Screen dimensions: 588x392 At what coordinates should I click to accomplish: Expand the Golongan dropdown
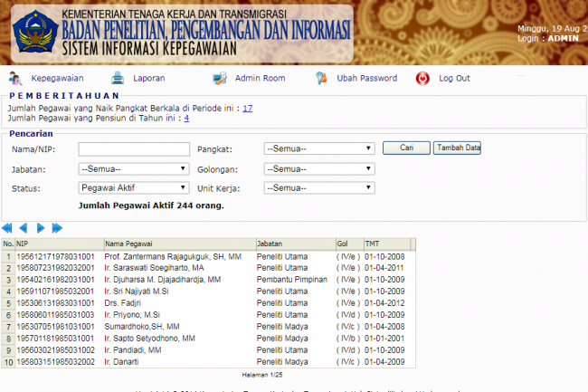(x=319, y=168)
